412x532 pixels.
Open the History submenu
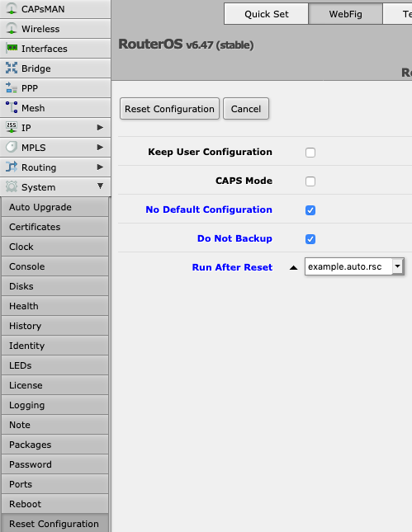pos(54,326)
